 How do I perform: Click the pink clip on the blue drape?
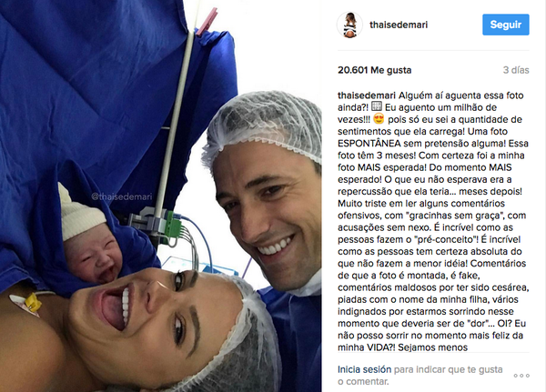coord(207,22)
